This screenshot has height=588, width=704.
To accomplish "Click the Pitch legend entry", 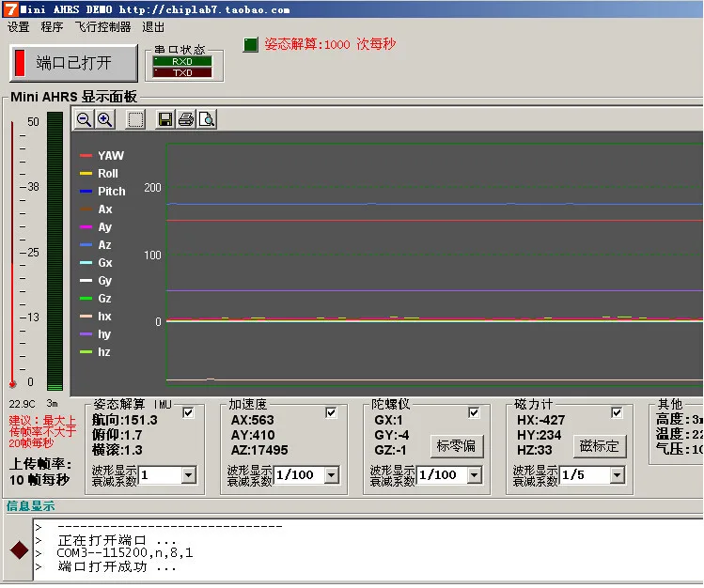I will point(102,192).
